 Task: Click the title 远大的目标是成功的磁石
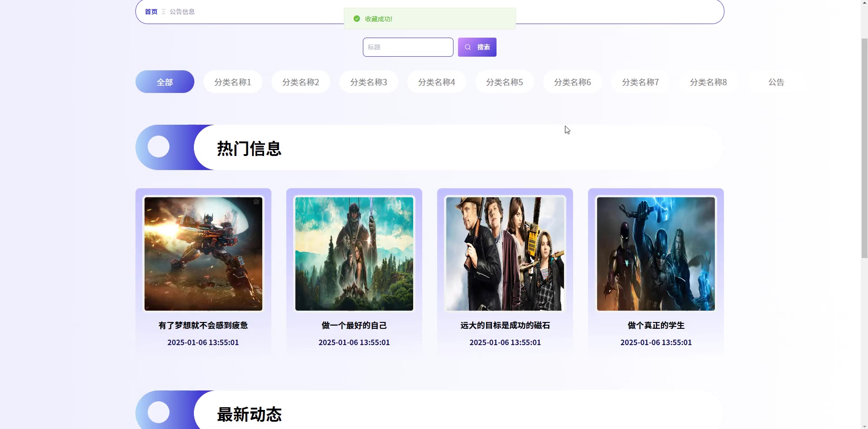(x=505, y=325)
